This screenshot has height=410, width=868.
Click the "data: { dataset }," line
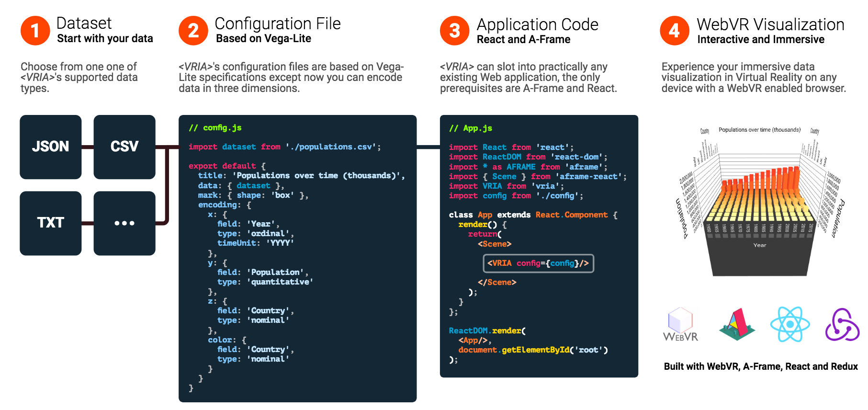(241, 186)
